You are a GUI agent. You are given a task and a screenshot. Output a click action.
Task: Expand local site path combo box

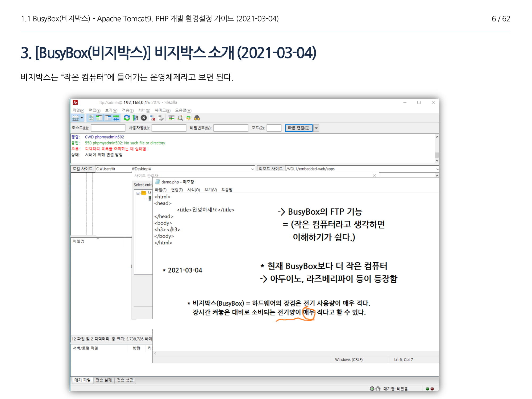click(x=252, y=169)
